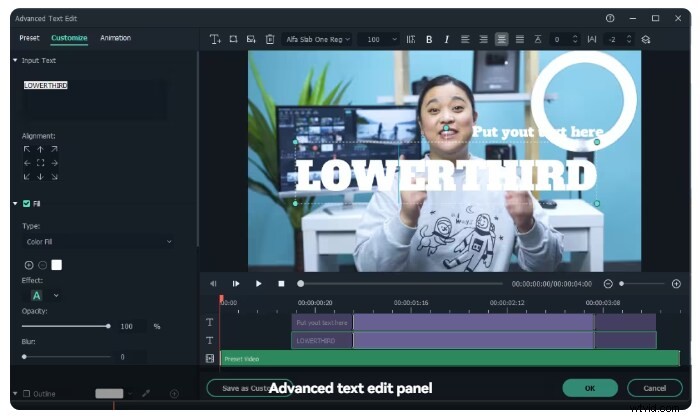Toggle italic text formatting
The width and height of the screenshot is (700, 418).
pos(447,39)
